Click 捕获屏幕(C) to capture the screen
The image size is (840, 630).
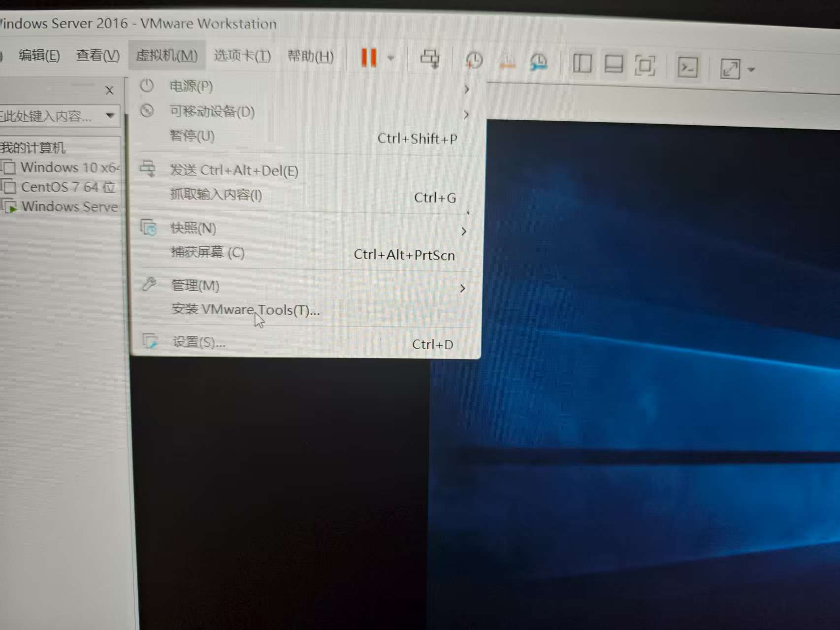[x=207, y=252]
